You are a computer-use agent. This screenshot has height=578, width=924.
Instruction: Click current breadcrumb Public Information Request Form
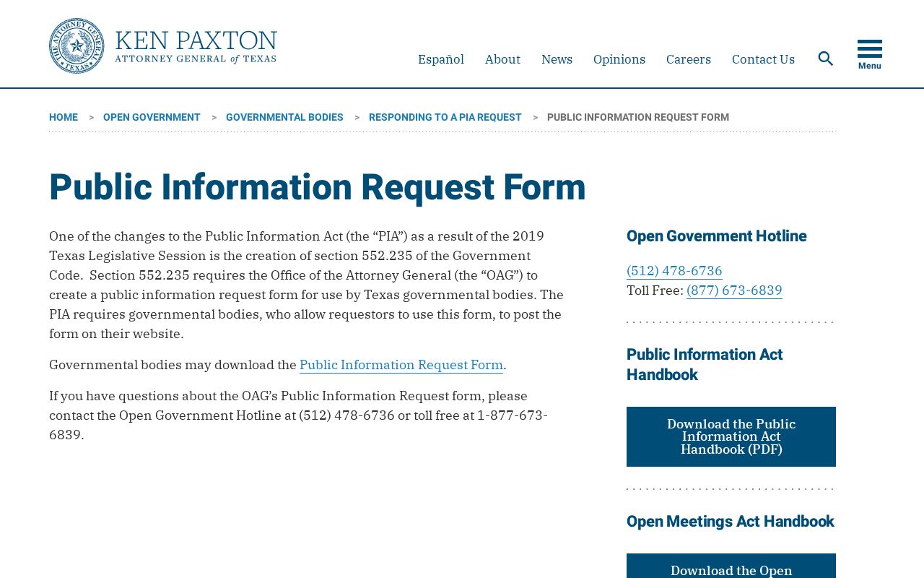coord(638,117)
